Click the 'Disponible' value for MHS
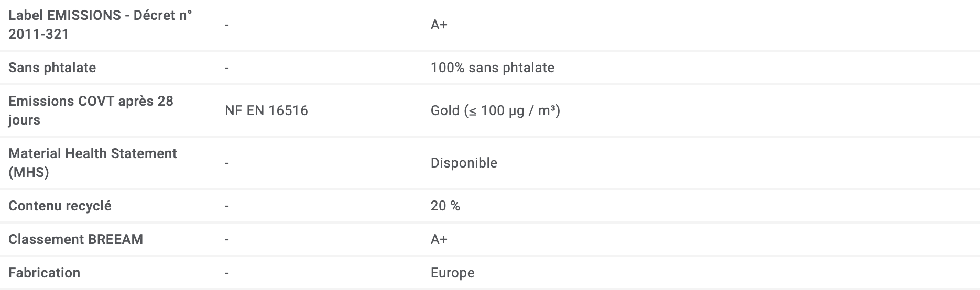 click(464, 163)
